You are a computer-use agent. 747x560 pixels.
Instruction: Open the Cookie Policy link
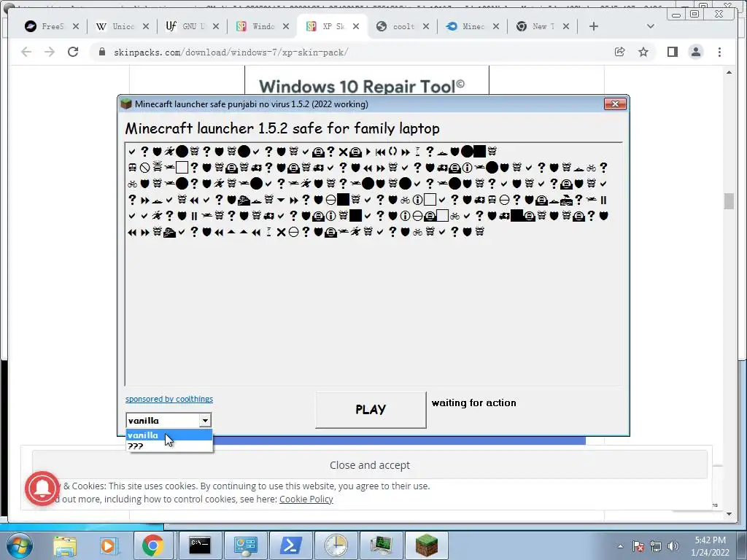tap(306, 499)
